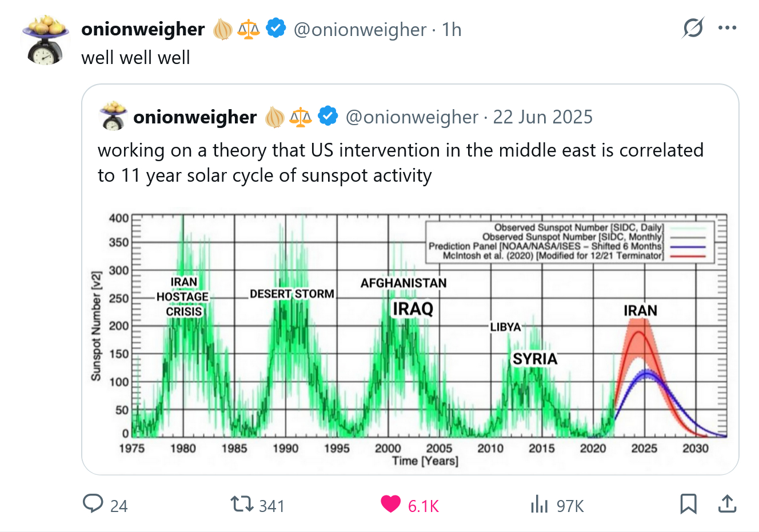Bookmark this post
Screen dimensions: 759x532
[688, 504]
